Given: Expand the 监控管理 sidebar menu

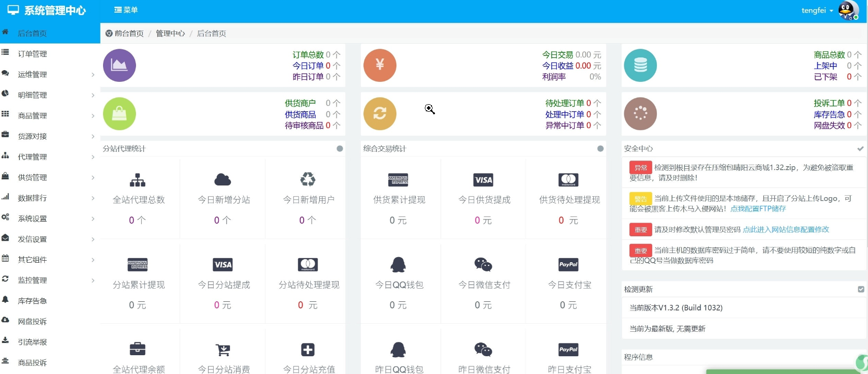Looking at the screenshot, I should click(x=50, y=280).
